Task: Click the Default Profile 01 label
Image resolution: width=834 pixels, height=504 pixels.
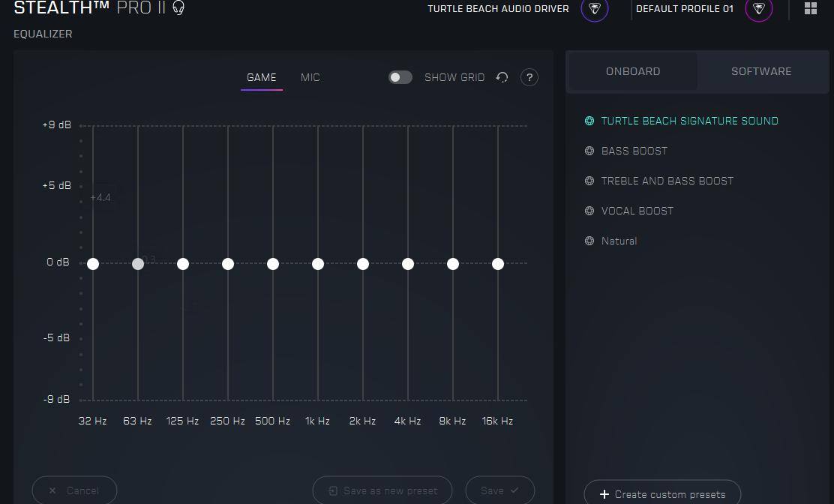Action: [685, 9]
